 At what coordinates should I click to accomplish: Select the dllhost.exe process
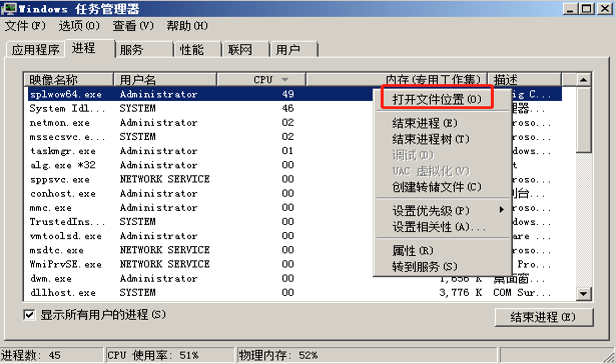tap(62, 293)
